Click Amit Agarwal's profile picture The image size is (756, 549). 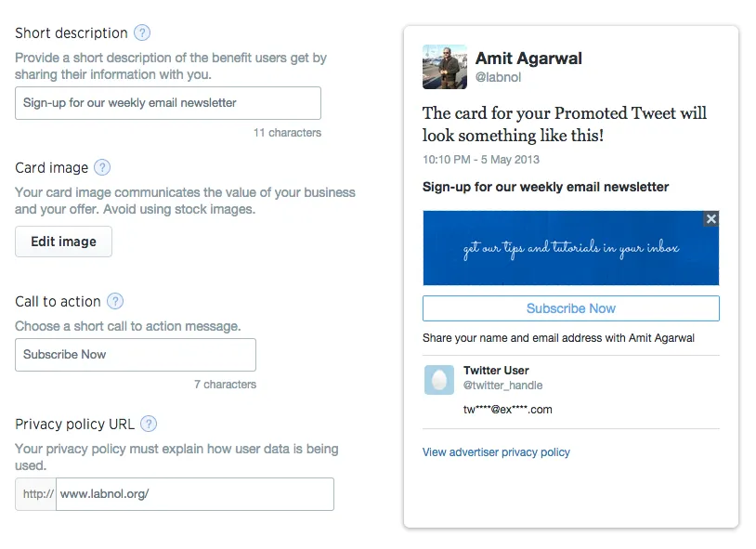click(x=444, y=67)
